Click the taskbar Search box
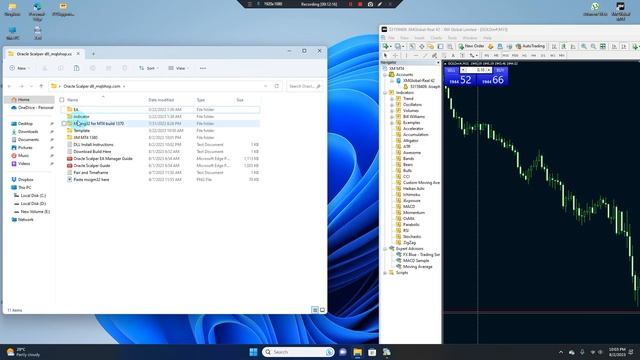 [298, 352]
